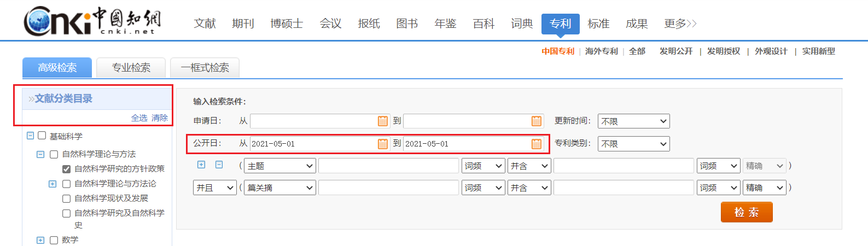Image resolution: width=868 pixels, height=246 pixels.
Task: Open the 期刊 navigation item
Action: pos(243,24)
